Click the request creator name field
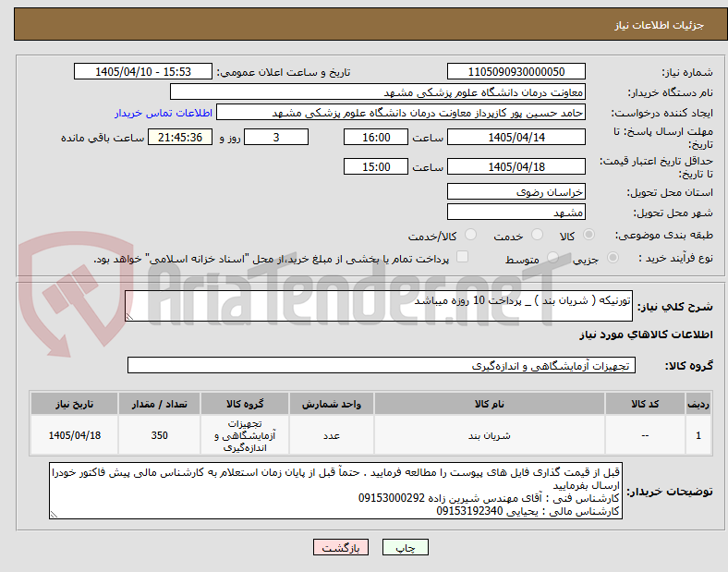This screenshot has height=572, width=728. (401, 113)
